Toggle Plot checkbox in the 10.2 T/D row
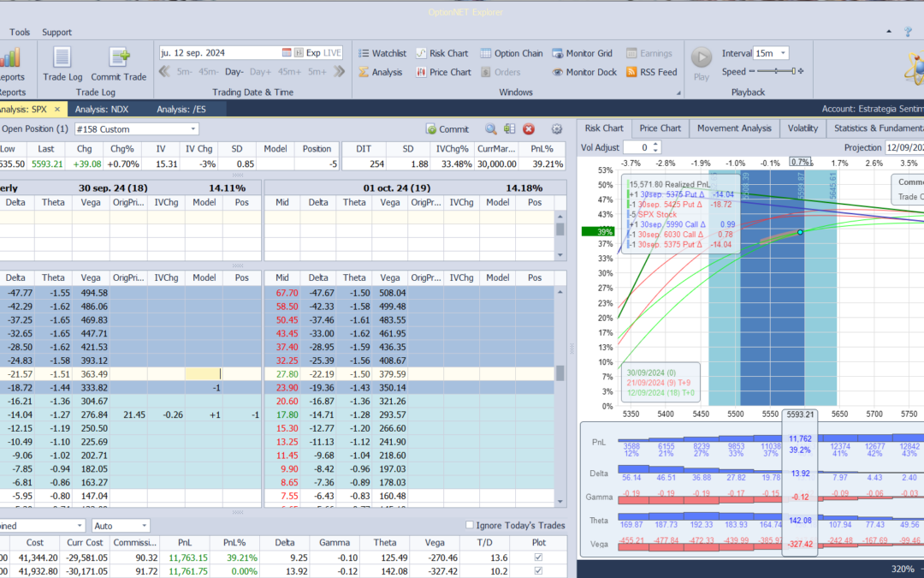Image resolution: width=924 pixels, height=578 pixels. point(538,570)
